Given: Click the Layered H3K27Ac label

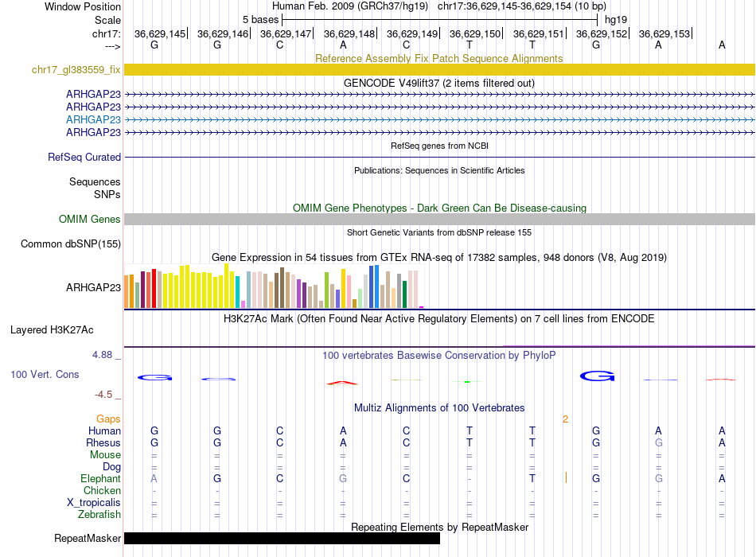Looking at the screenshot, I should pyautogui.click(x=52, y=330).
